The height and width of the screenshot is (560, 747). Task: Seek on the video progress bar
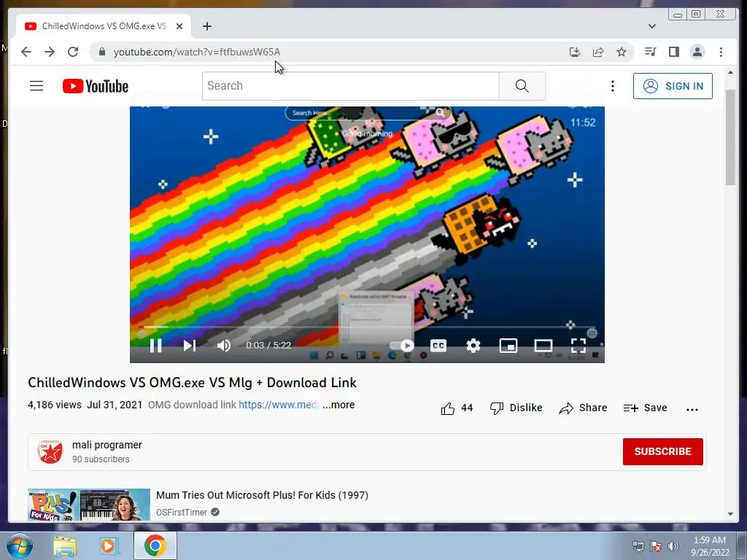[367, 327]
